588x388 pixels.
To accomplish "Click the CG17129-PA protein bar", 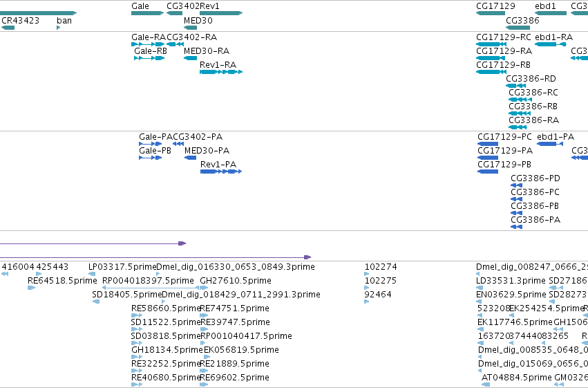I will coord(488,158).
